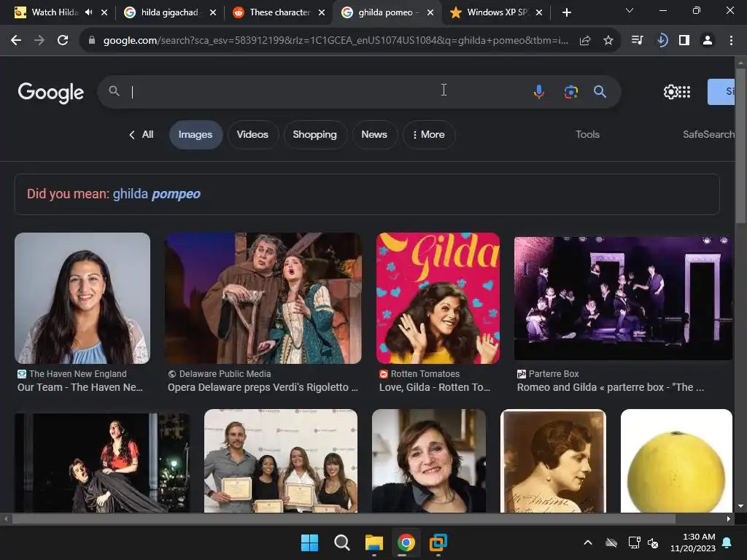This screenshot has height=560, width=747.
Task: Click the Google logo
Action: tap(50, 93)
